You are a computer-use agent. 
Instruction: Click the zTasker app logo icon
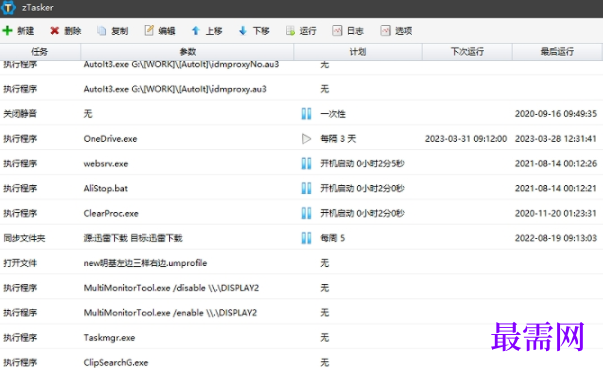tap(8, 7)
